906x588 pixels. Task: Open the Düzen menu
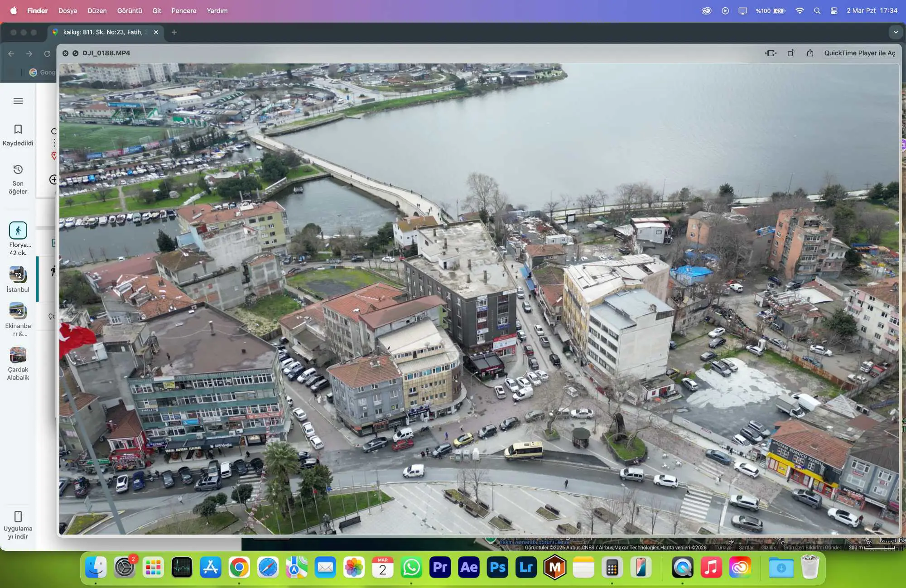point(97,10)
